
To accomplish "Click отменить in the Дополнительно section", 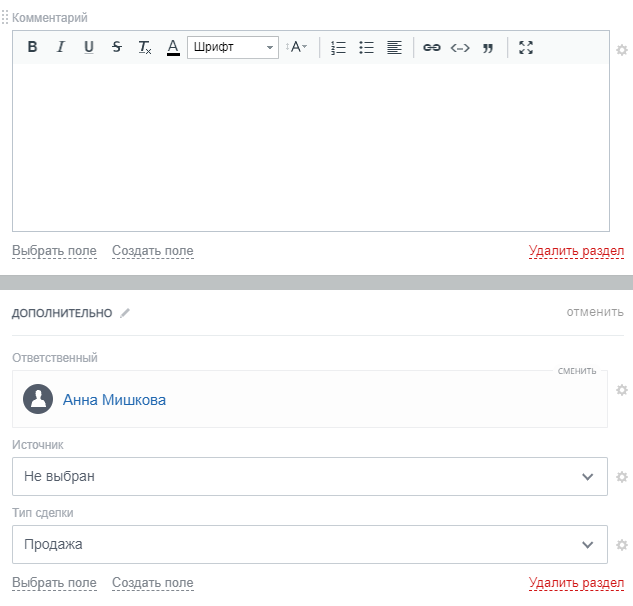I will coord(594,312).
